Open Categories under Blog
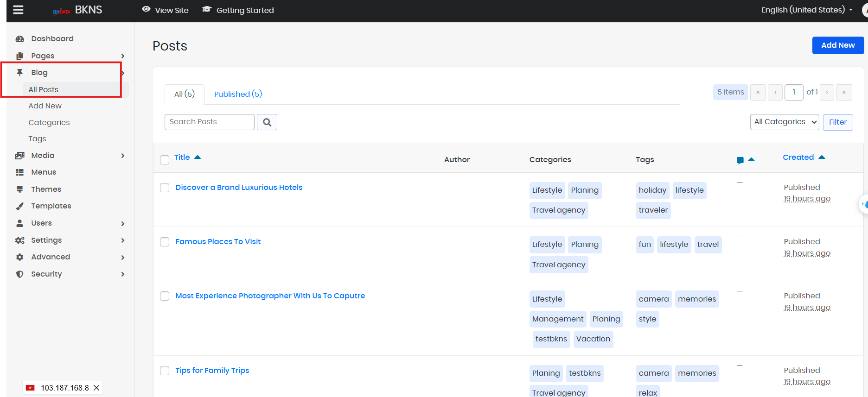Screen dimensions: 868x397 click(x=49, y=123)
